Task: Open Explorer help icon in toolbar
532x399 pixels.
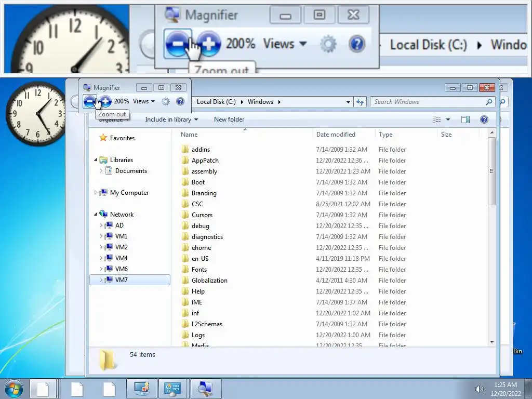Action: 484,119
